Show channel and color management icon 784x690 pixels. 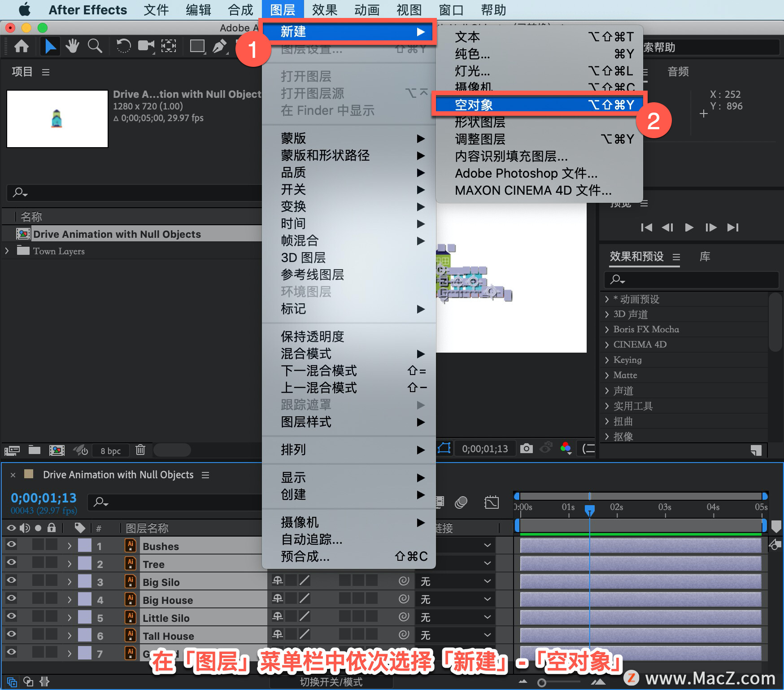566,448
